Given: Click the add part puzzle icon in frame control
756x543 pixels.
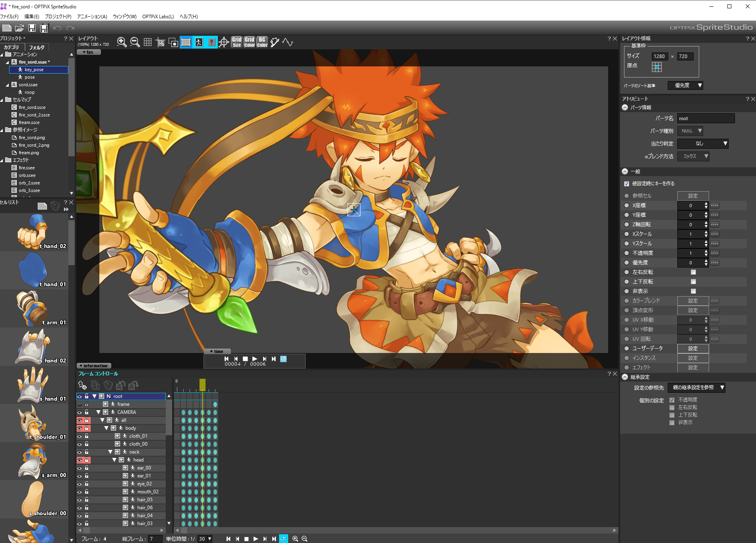Looking at the screenshot, I should (82, 385).
